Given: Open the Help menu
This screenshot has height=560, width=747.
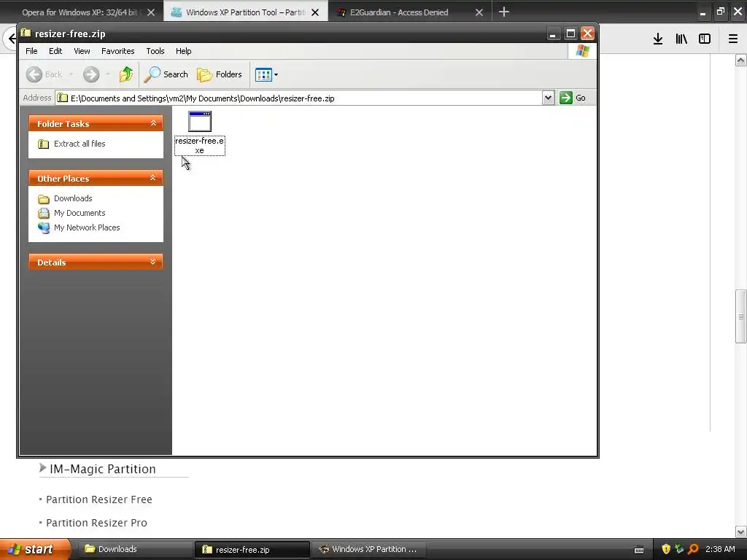Looking at the screenshot, I should pos(183,51).
